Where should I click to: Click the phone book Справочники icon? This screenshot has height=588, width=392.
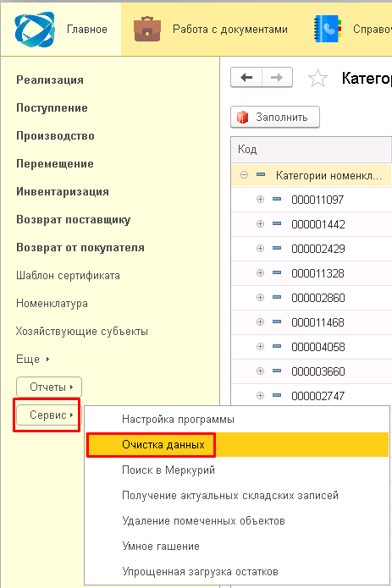328,29
